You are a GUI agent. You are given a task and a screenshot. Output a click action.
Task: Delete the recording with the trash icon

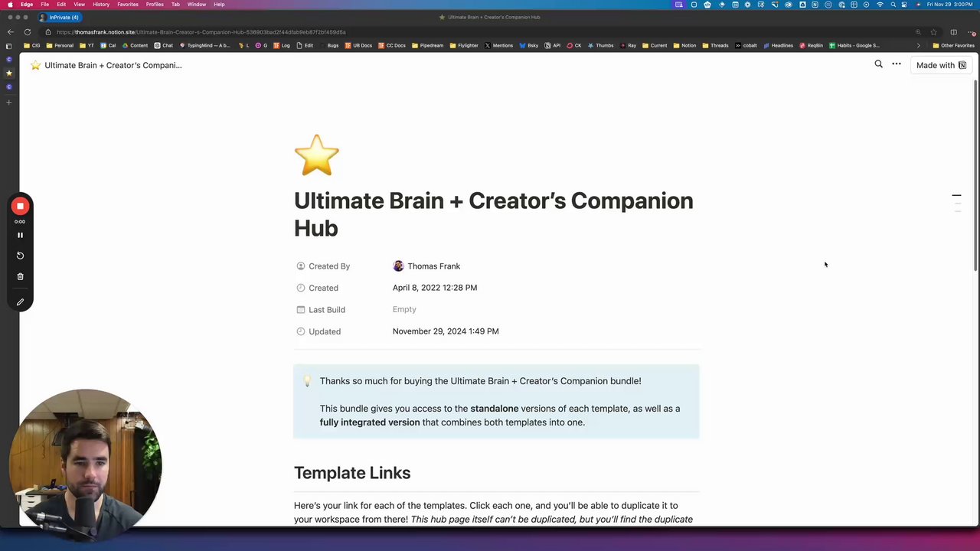pos(20,276)
